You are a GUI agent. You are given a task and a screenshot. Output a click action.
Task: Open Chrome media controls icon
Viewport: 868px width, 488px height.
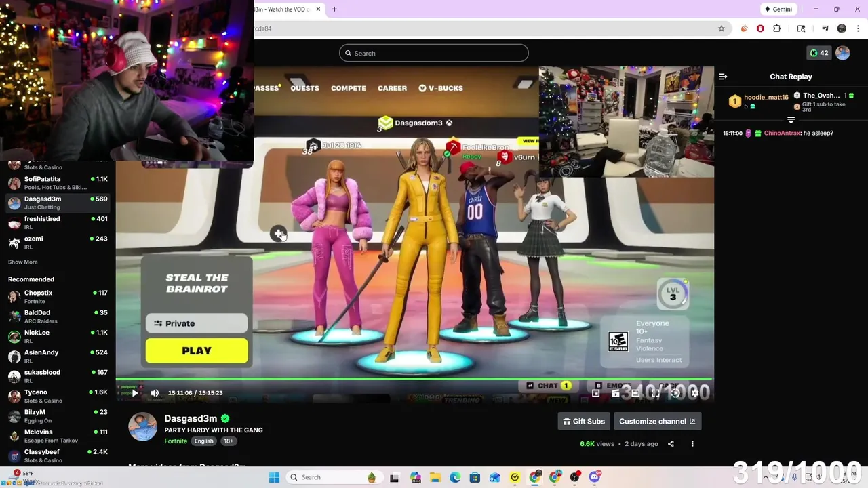[x=825, y=28]
